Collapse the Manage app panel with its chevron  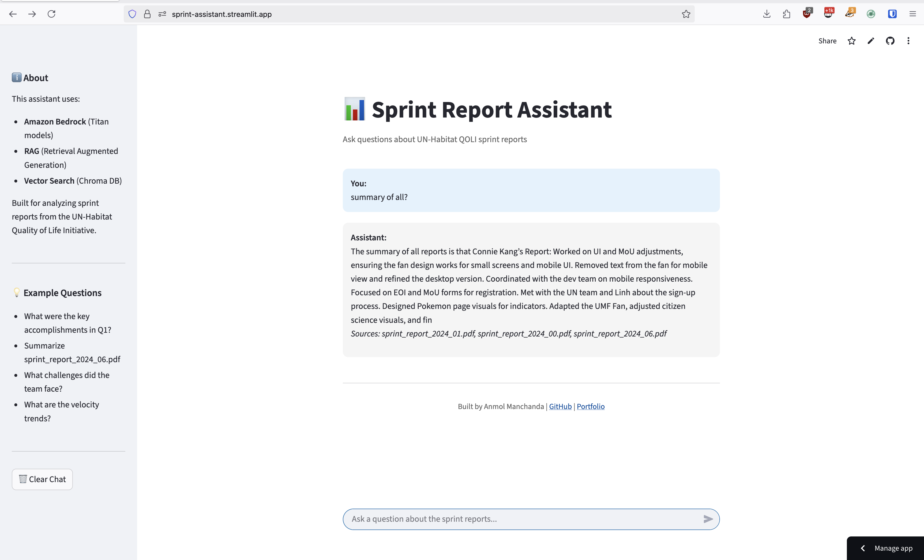(863, 548)
